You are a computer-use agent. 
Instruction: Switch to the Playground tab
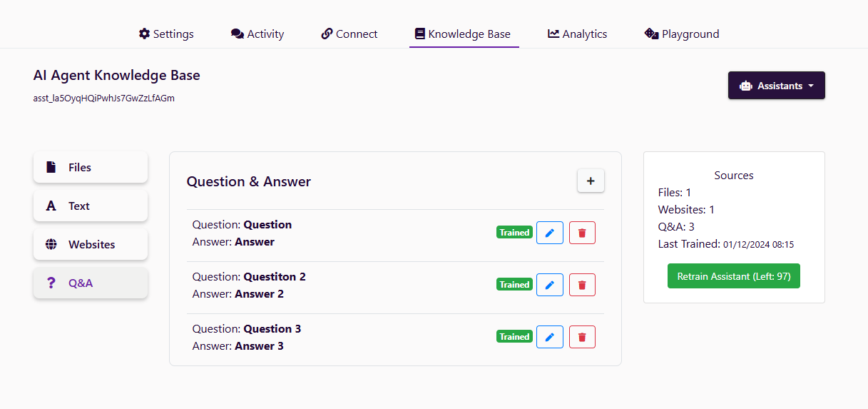682,34
